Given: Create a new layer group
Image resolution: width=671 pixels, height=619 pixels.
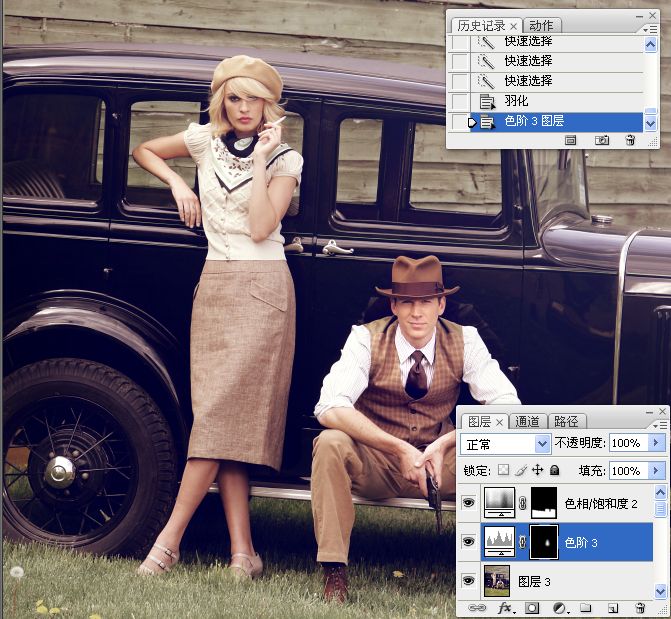Looking at the screenshot, I should [585, 607].
